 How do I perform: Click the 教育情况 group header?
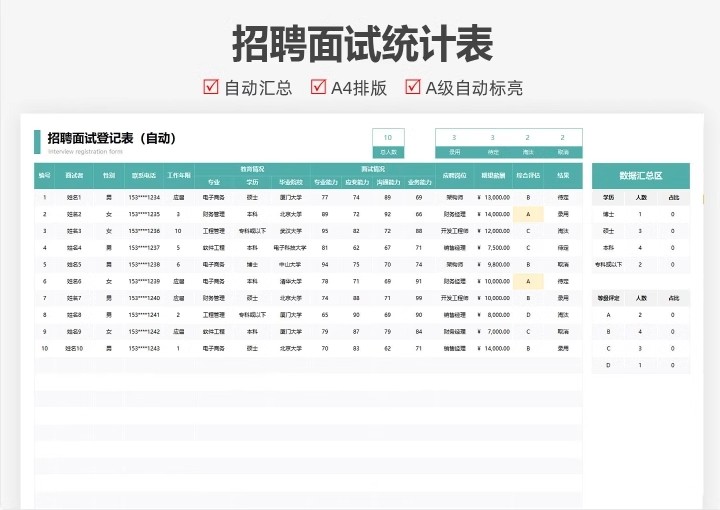point(252,169)
